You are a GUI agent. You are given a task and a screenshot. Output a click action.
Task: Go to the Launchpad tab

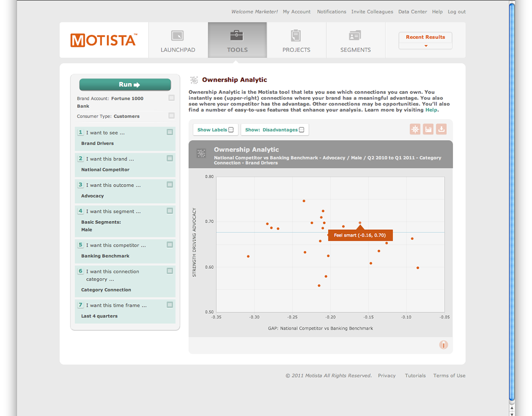pos(178,40)
